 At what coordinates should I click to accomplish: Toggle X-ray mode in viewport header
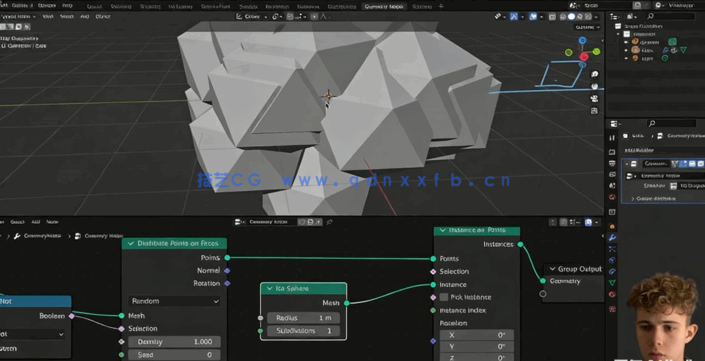pos(553,17)
